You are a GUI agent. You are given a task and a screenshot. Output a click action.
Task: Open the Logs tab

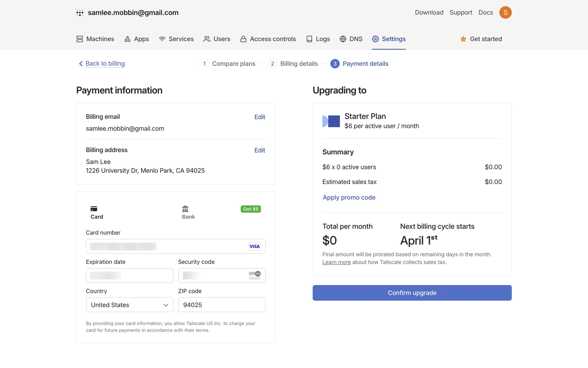pos(318,39)
